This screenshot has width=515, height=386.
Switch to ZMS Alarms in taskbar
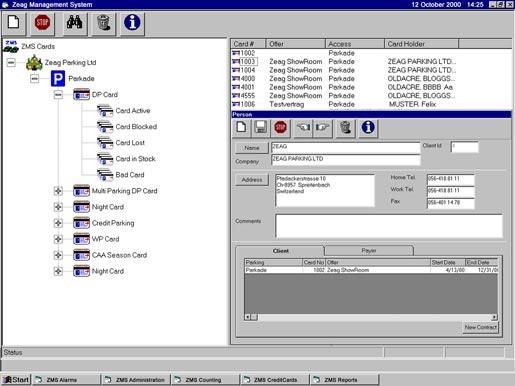(x=66, y=380)
